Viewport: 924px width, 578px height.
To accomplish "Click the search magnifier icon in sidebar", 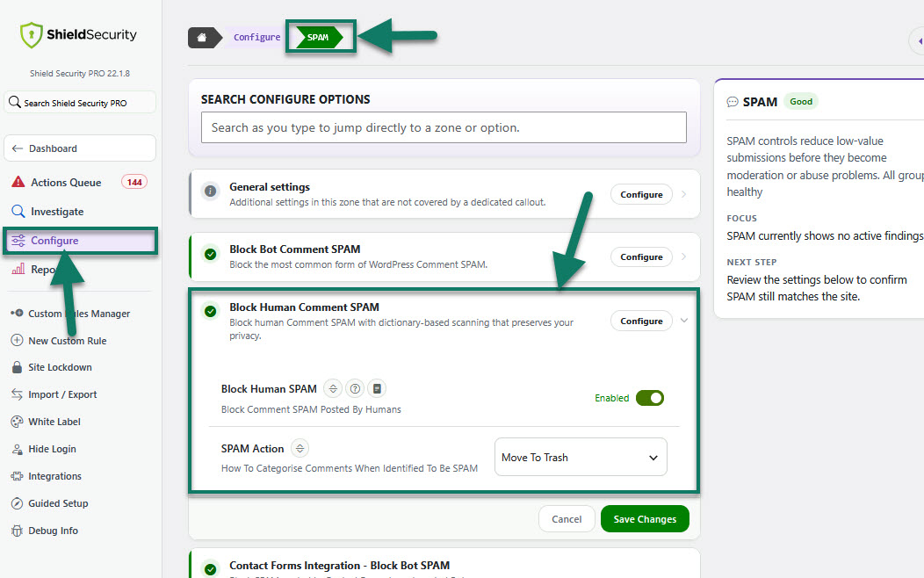I will point(15,103).
